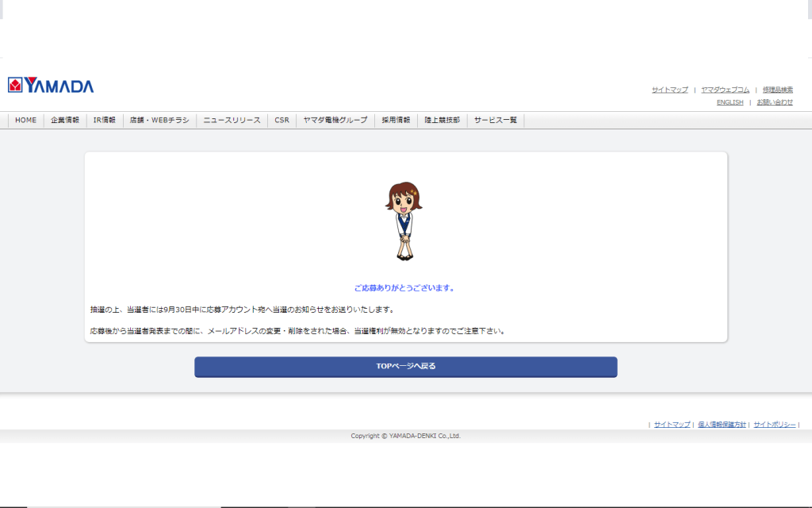Open the サイトマップ link in the header
This screenshot has height=508, width=812.
[x=670, y=90]
